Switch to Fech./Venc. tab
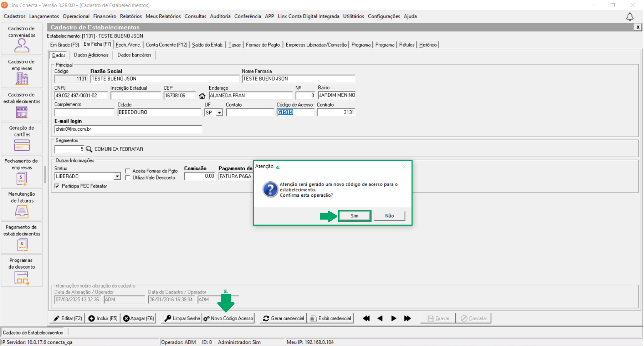This screenshot has width=644, height=346. tap(128, 45)
